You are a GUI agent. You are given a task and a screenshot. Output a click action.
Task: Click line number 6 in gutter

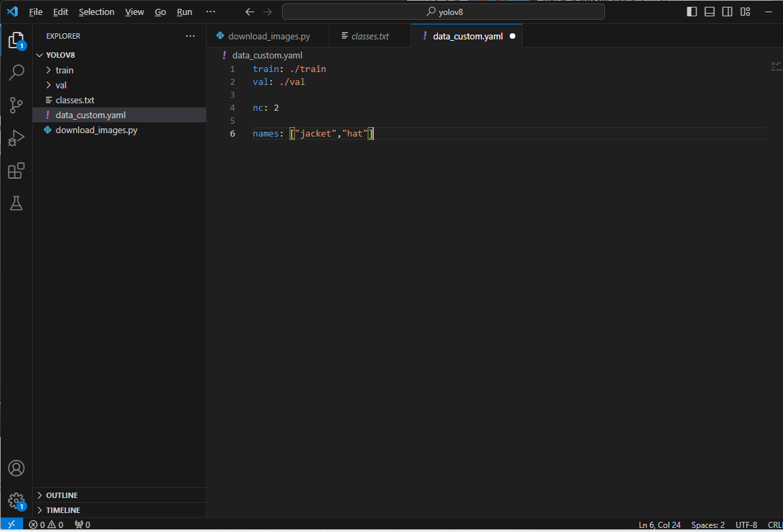232,133
